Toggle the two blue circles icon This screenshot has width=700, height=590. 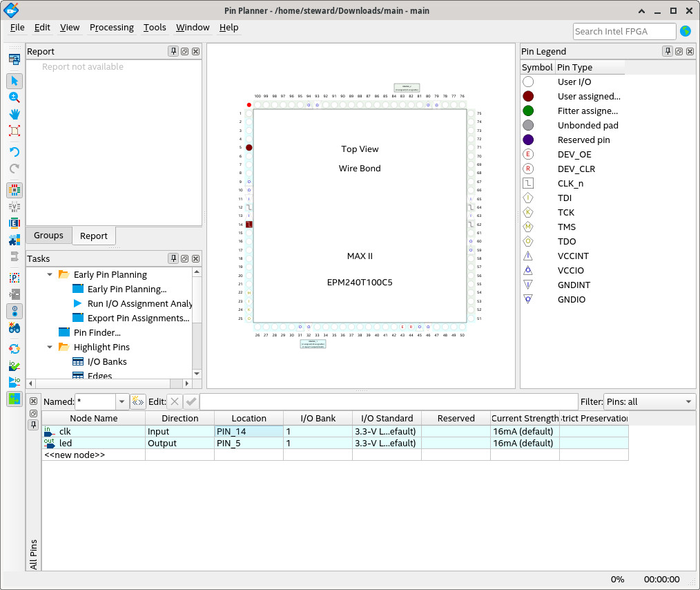pos(14,311)
